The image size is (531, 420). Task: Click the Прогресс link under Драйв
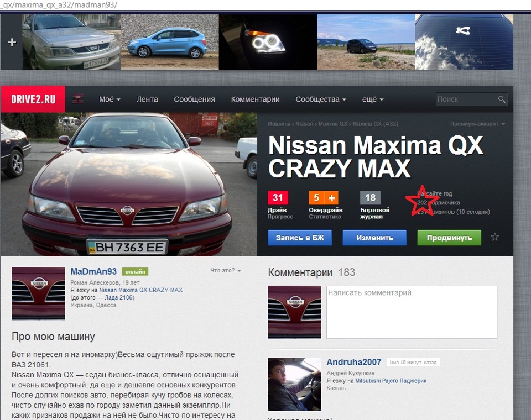pyautogui.click(x=280, y=217)
